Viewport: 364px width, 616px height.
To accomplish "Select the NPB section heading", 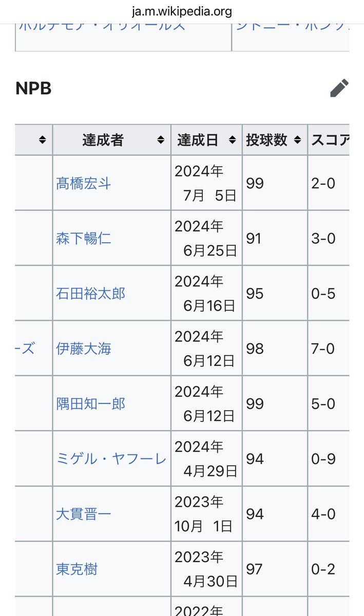I will [33, 88].
